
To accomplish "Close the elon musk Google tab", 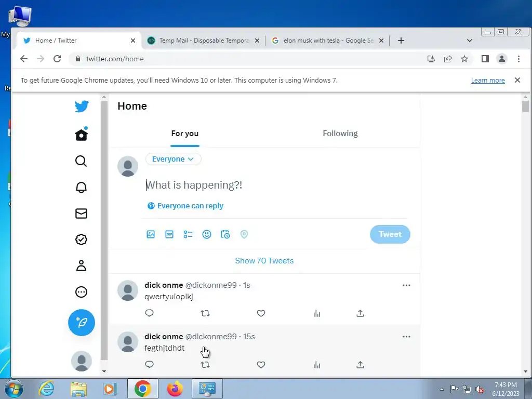I will tap(381, 41).
